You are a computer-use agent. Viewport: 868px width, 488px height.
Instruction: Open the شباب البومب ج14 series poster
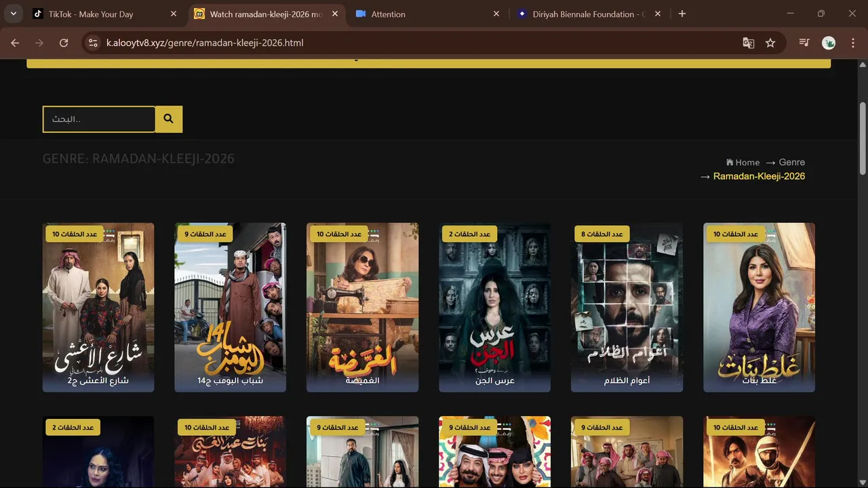pos(231,307)
